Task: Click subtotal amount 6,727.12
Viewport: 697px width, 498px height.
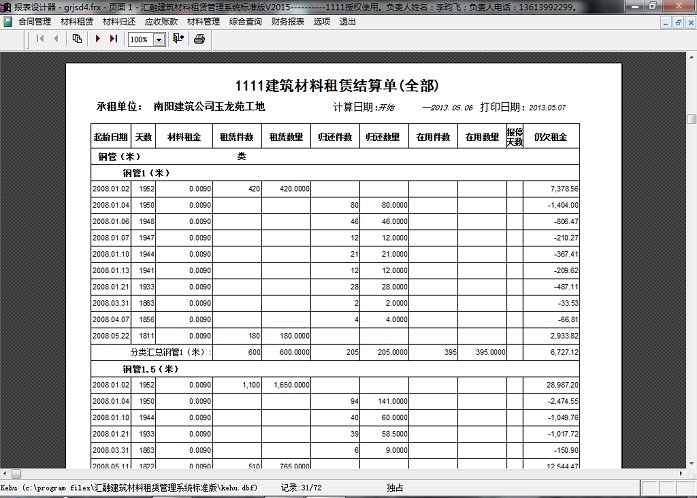Action: 564,352
